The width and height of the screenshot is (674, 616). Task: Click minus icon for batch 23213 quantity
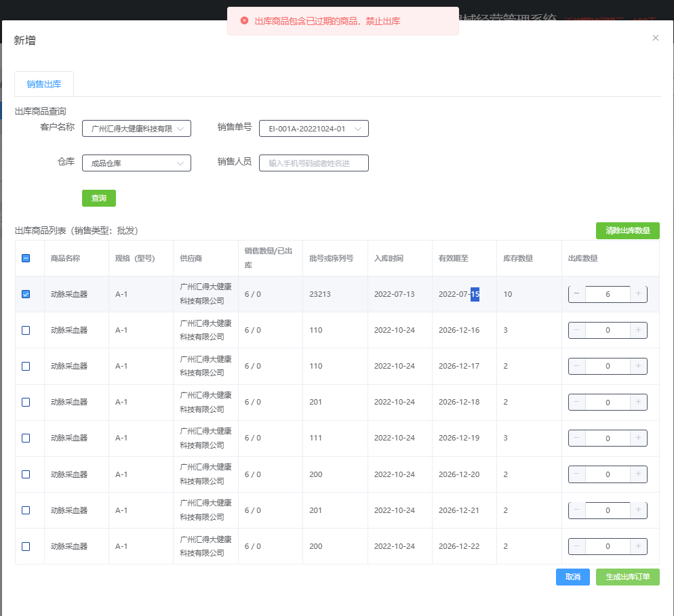[x=577, y=294]
